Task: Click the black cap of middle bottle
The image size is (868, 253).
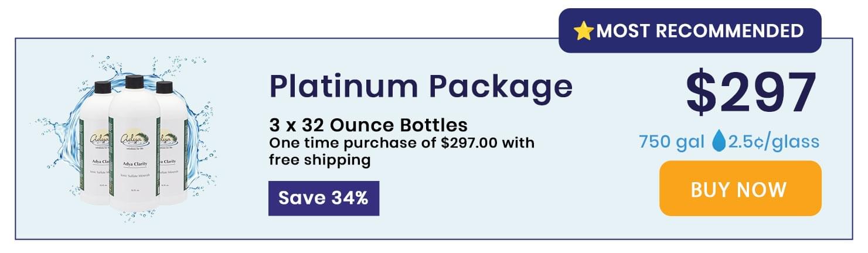Action: coord(135,81)
